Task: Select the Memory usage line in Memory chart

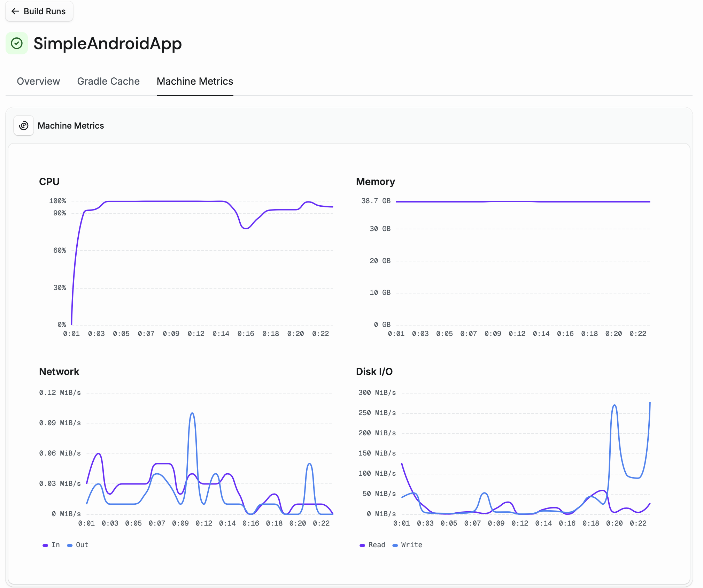Action: (x=523, y=201)
